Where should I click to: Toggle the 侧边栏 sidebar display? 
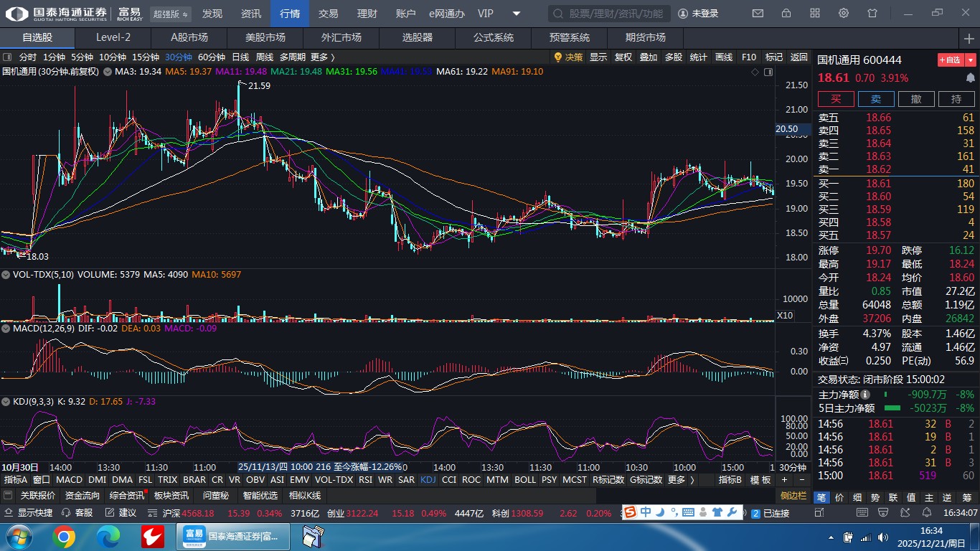[x=793, y=496]
